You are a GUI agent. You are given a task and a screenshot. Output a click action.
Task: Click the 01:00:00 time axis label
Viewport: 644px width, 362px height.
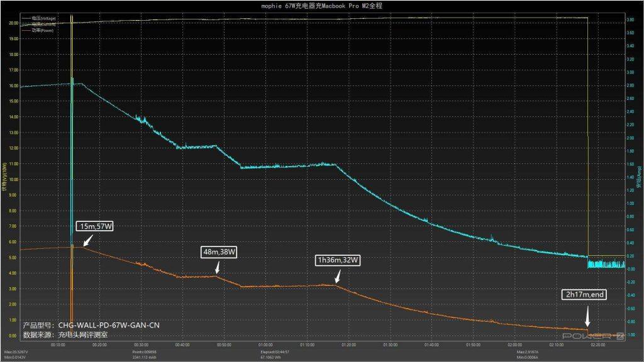tap(266, 345)
